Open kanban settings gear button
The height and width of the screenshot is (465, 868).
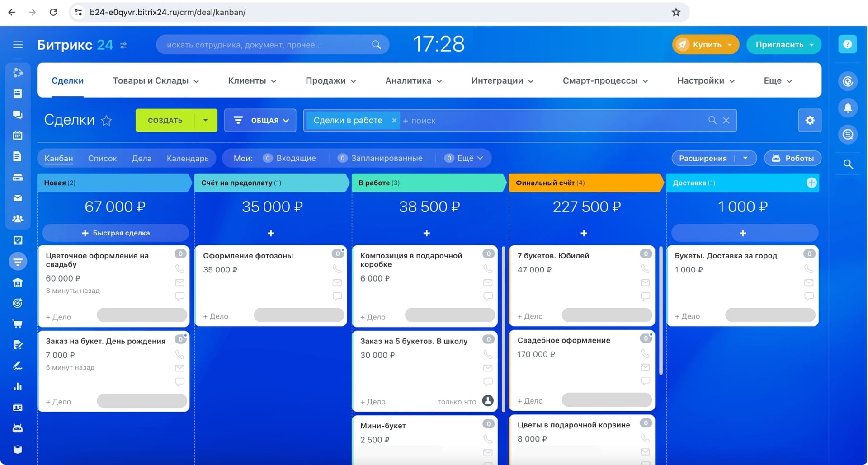pos(810,120)
